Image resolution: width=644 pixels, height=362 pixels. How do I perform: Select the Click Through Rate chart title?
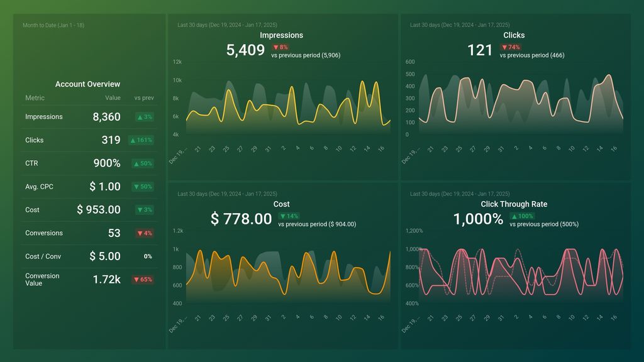(x=514, y=204)
